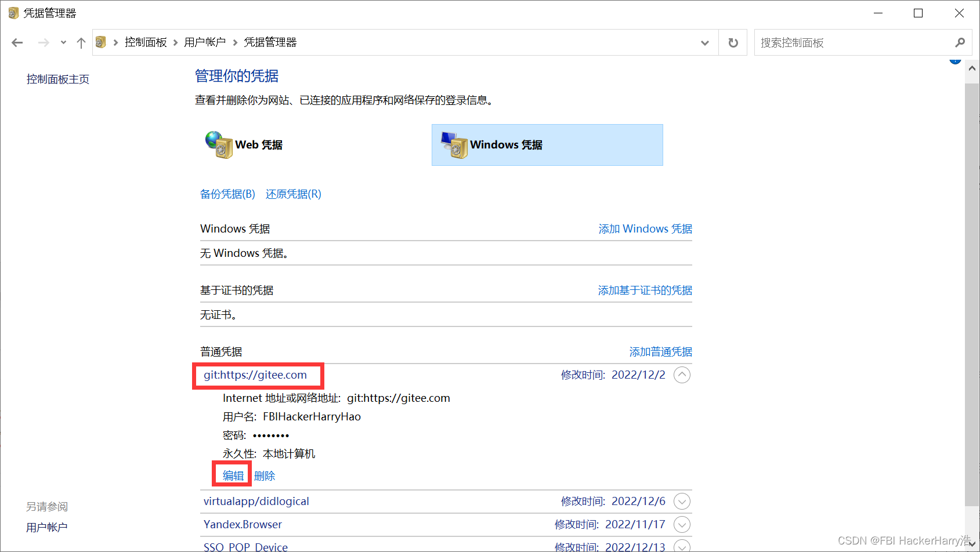The height and width of the screenshot is (552, 980).
Task: Select 控制面板 in breadcrumb path
Action: click(146, 42)
